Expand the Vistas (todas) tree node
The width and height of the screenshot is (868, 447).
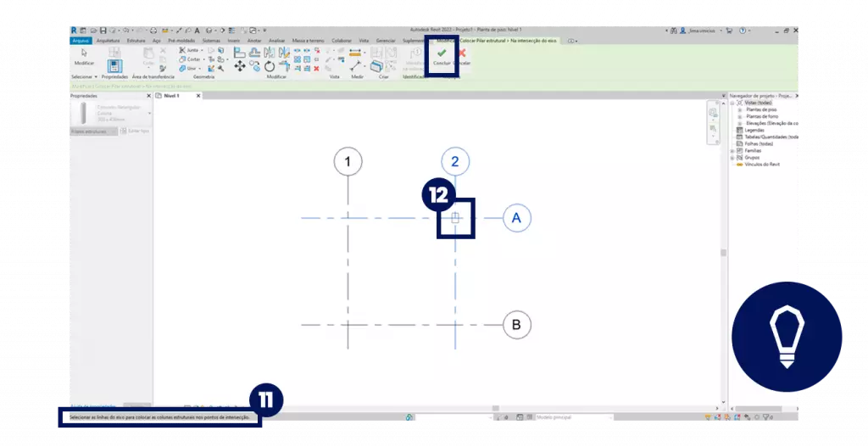click(732, 103)
